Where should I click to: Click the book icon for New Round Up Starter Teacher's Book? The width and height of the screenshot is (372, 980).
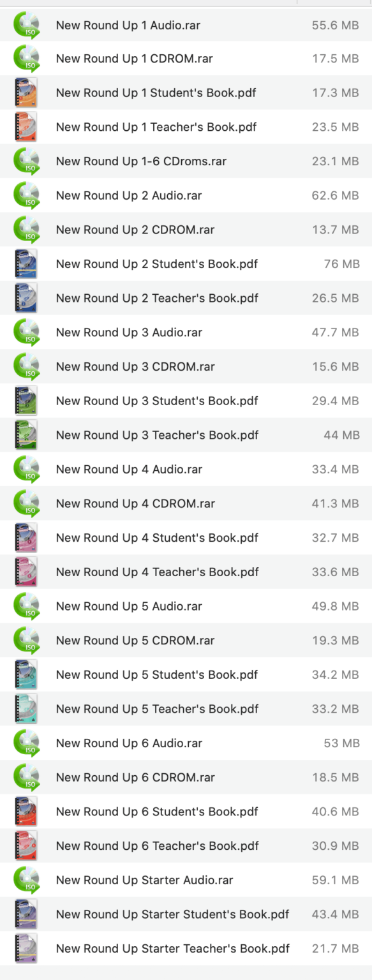point(24,949)
